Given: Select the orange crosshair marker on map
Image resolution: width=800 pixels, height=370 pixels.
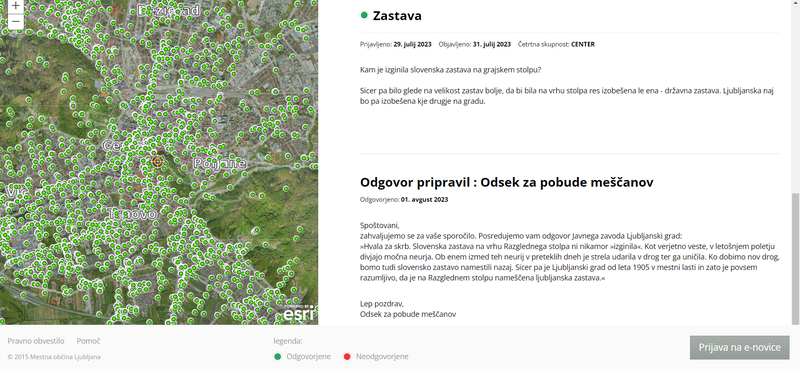Looking at the screenshot, I should point(157,162).
